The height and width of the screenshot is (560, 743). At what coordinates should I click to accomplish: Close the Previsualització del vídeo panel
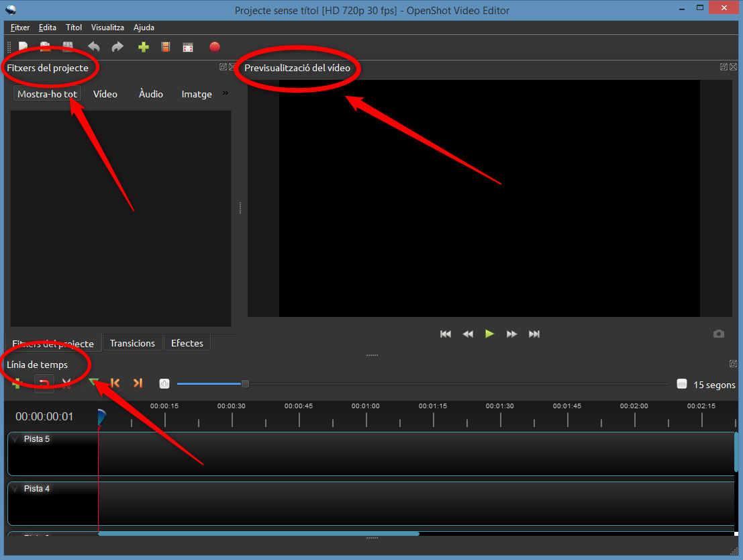[733, 67]
